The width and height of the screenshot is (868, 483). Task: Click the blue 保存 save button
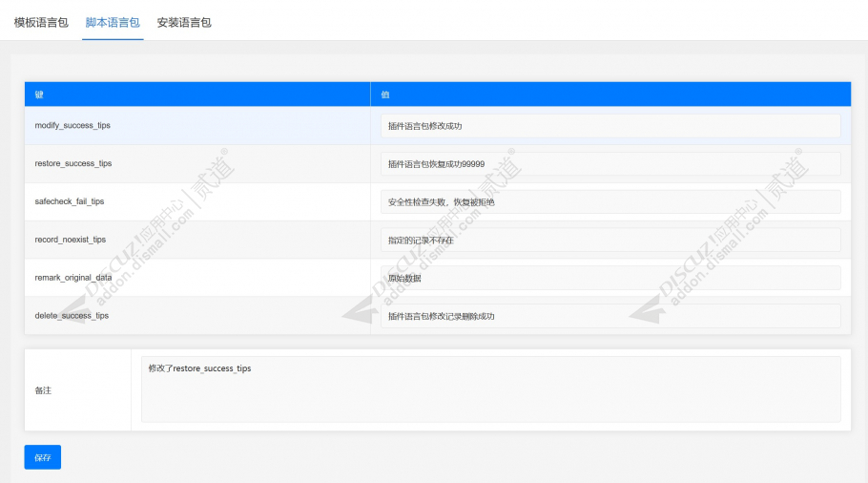click(43, 457)
